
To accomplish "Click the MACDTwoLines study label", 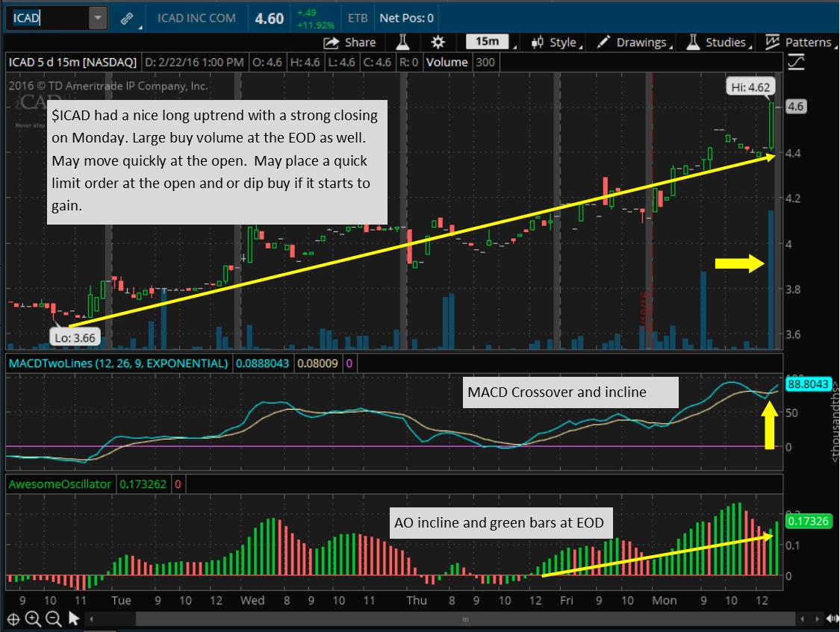I will [119, 363].
